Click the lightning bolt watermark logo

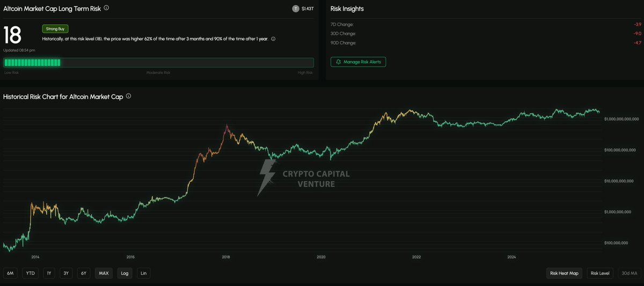click(267, 176)
